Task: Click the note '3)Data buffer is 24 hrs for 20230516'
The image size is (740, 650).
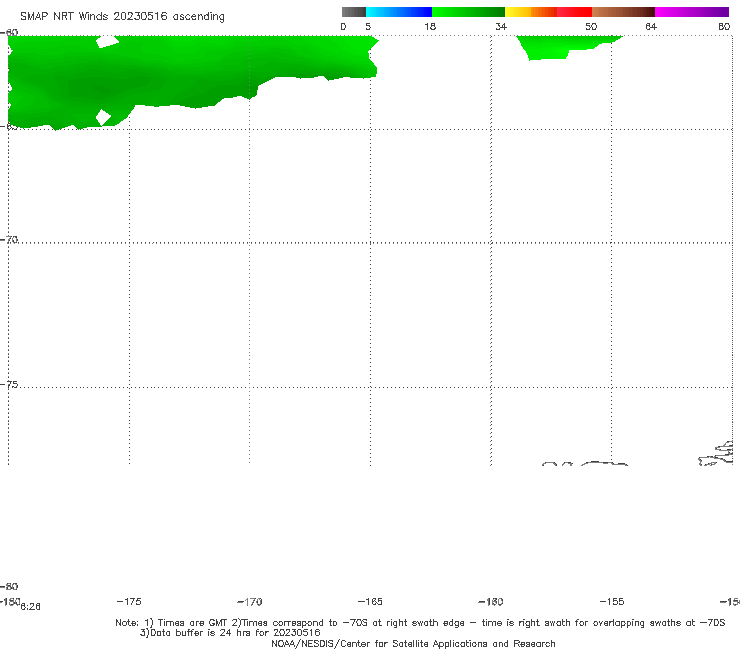Action: (230, 633)
